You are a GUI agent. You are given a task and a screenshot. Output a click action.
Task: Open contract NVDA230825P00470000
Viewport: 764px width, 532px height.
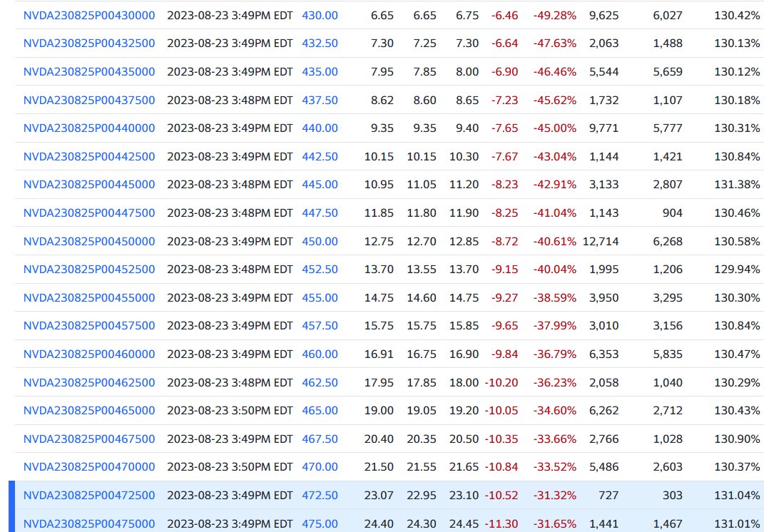pos(89,466)
